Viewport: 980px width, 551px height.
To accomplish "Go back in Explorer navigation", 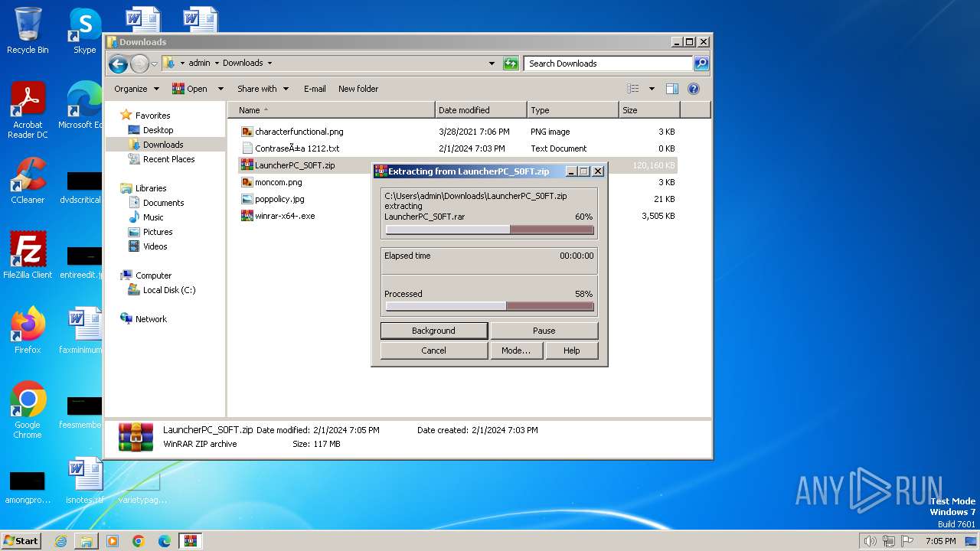I will pyautogui.click(x=118, y=64).
